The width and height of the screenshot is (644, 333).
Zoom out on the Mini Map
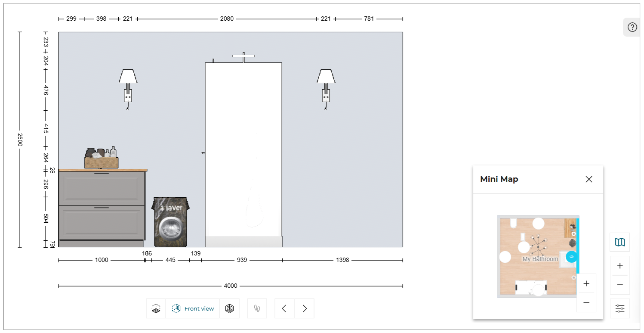[586, 302]
